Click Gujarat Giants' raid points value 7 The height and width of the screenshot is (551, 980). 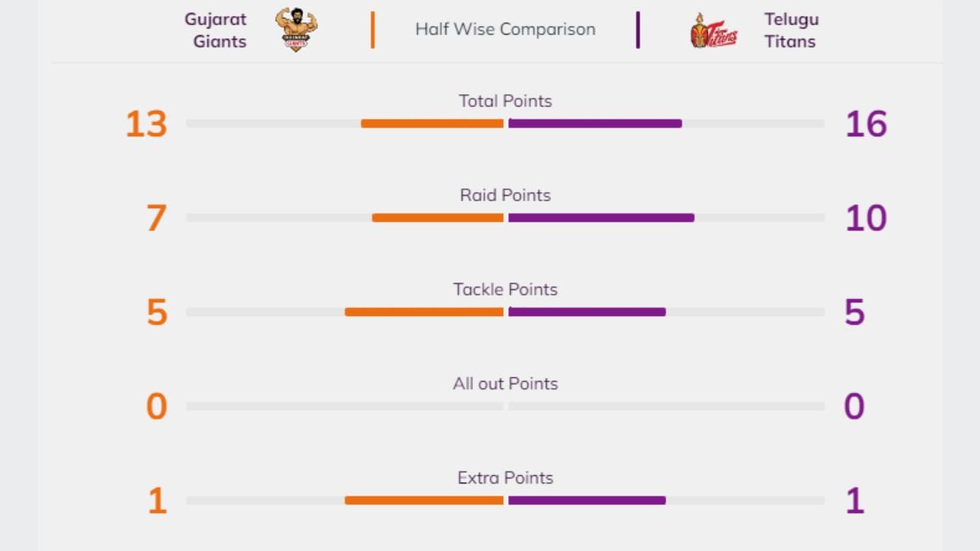click(x=156, y=218)
